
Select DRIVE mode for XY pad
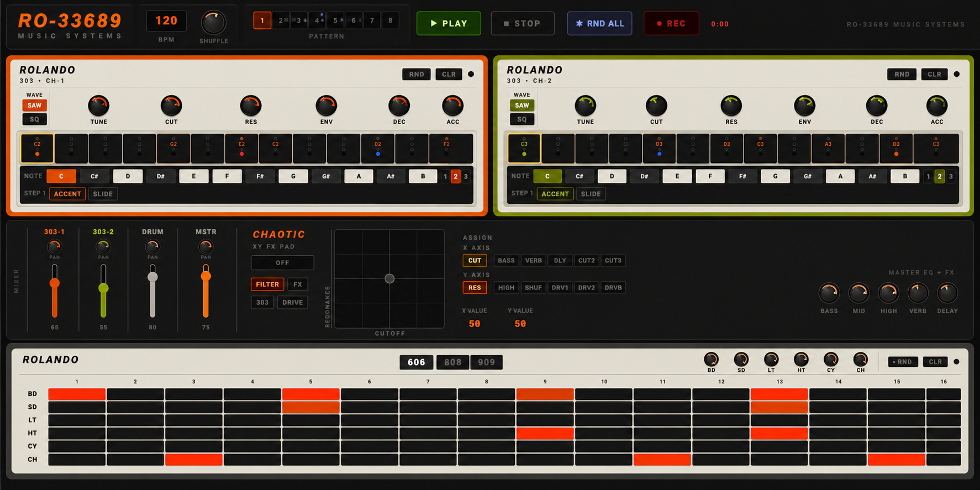[x=293, y=303]
